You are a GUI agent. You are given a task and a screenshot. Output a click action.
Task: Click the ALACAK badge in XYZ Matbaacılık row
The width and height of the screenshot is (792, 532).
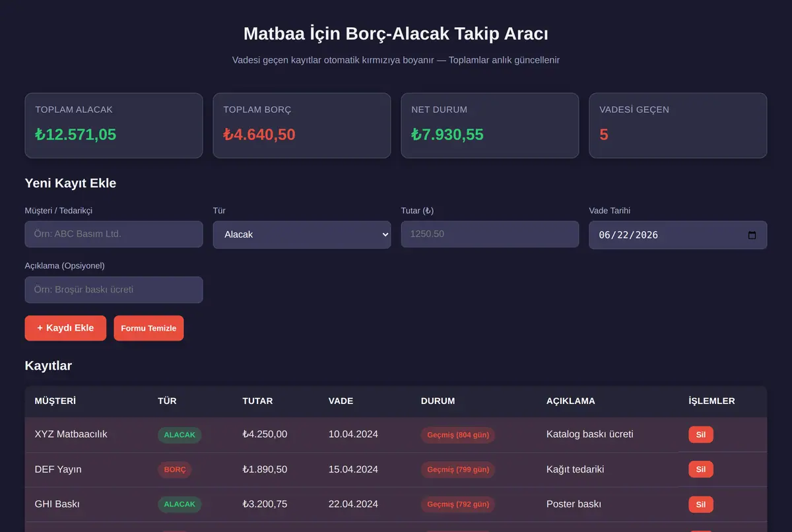tap(180, 435)
